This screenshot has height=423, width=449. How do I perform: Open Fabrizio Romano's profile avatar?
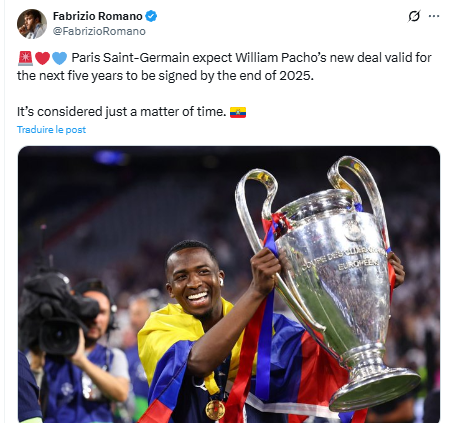point(32,24)
